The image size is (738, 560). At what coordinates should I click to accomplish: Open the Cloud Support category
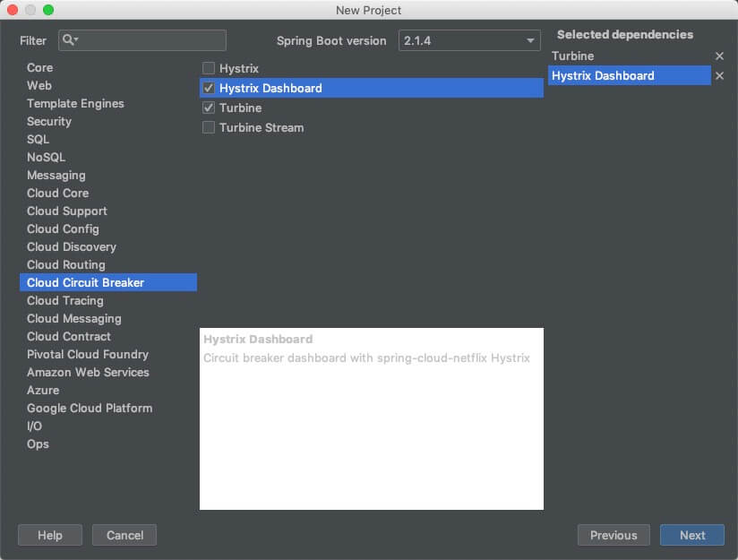tap(108, 211)
